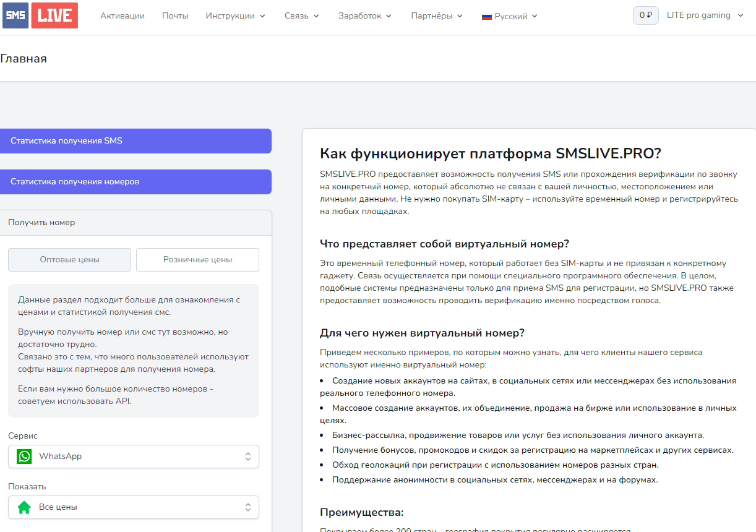Click the SMS LIVE logo
Image resolution: width=756 pixels, height=532 pixels.
pos(40,15)
